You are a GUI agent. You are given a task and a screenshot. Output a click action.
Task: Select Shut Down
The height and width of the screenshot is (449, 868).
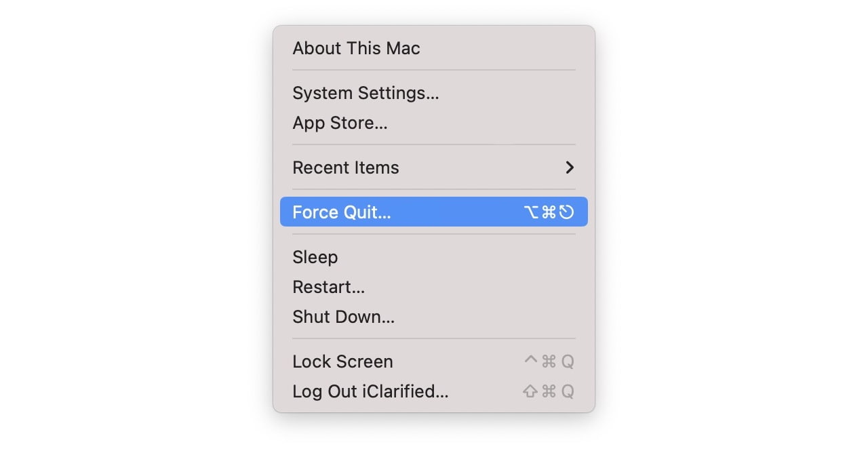[x=343, y=317]
